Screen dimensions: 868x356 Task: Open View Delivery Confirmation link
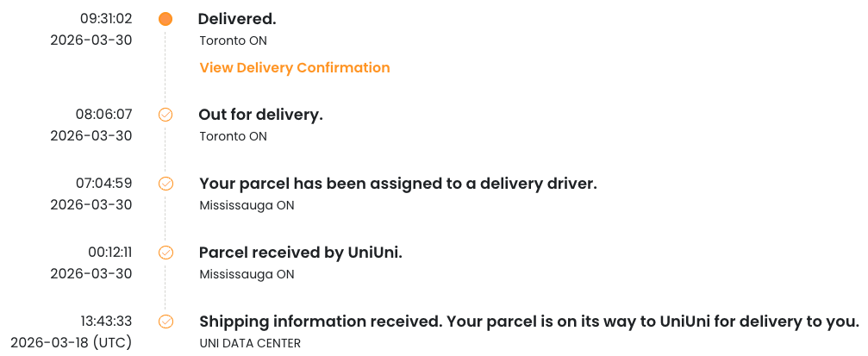[294, 67]
